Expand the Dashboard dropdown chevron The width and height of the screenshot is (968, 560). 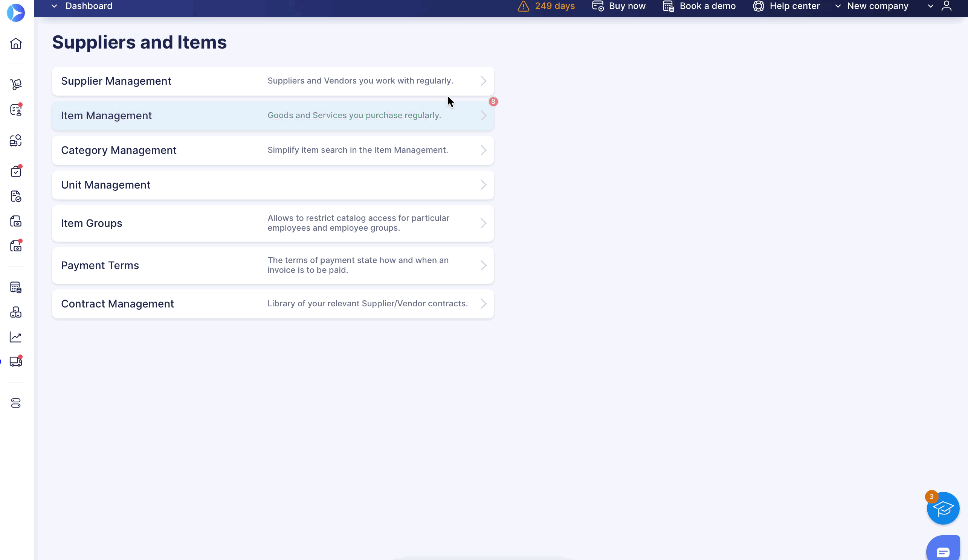coord(54,6)
